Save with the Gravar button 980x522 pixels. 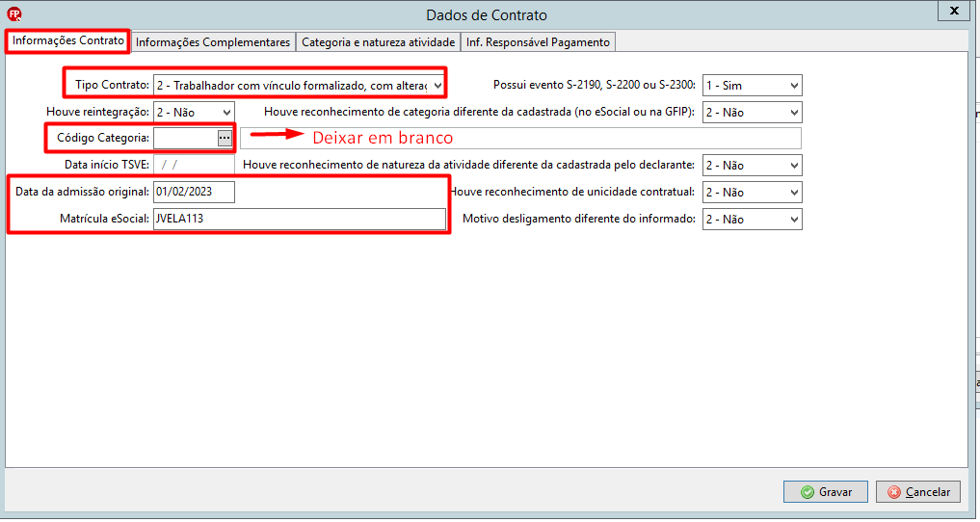pos(826,492)
